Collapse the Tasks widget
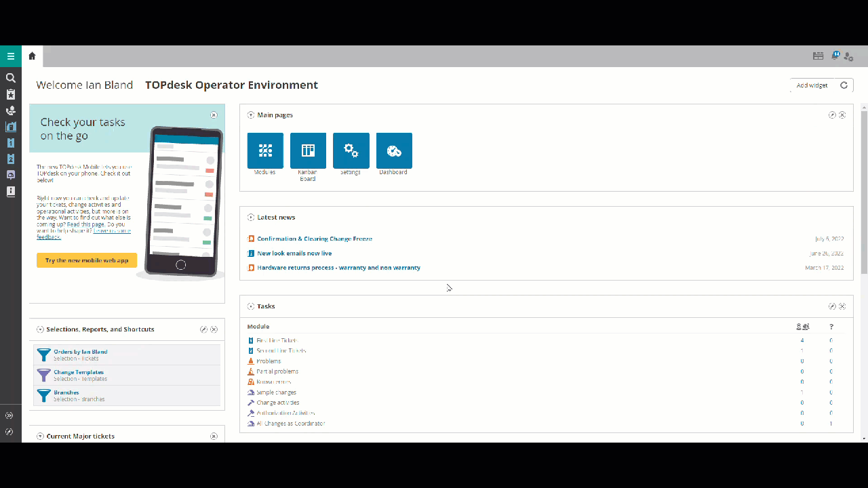 [x=250, y=306]
